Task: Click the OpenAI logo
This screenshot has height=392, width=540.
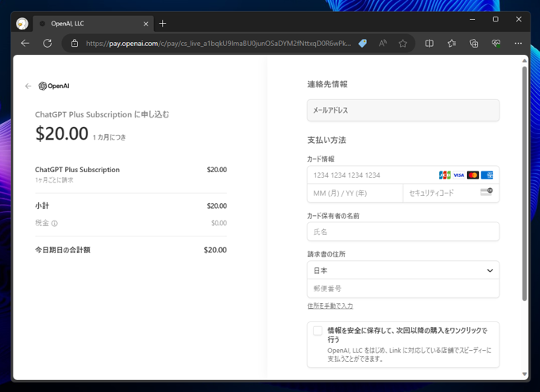Action: 54,86
